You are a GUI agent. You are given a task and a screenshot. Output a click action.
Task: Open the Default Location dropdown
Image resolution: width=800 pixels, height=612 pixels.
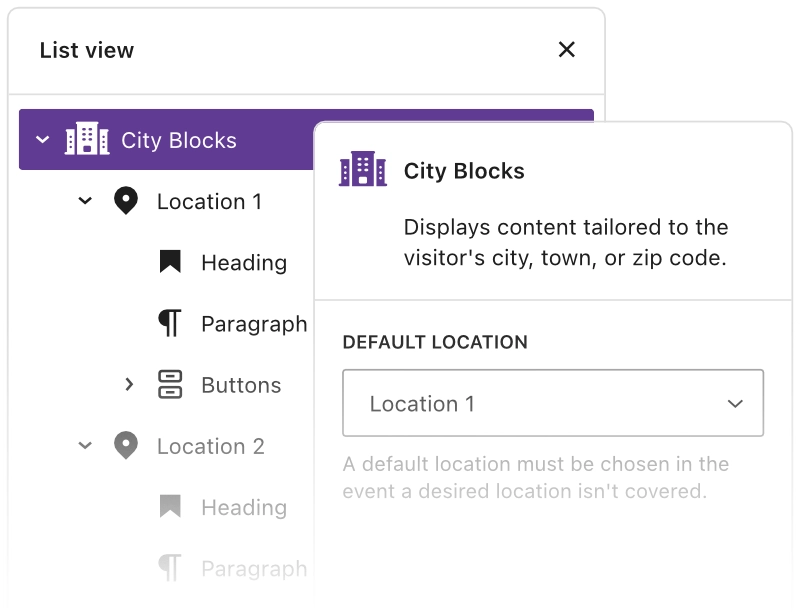[x=553, y=404]
